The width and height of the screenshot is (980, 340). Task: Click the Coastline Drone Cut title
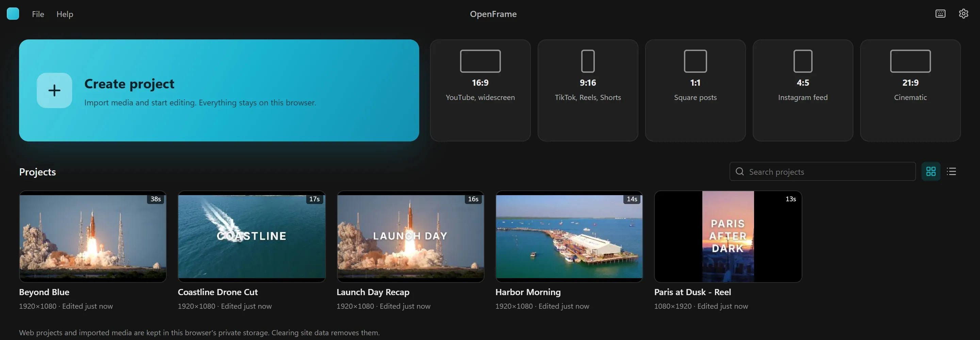(x=218, y=292)
